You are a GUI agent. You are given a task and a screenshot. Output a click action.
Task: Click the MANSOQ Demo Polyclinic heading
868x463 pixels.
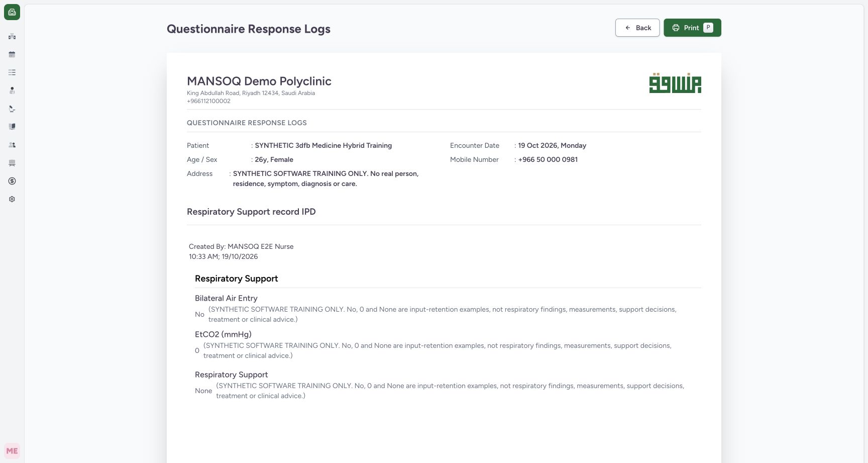pyautogui.click(x=259, y=81)
